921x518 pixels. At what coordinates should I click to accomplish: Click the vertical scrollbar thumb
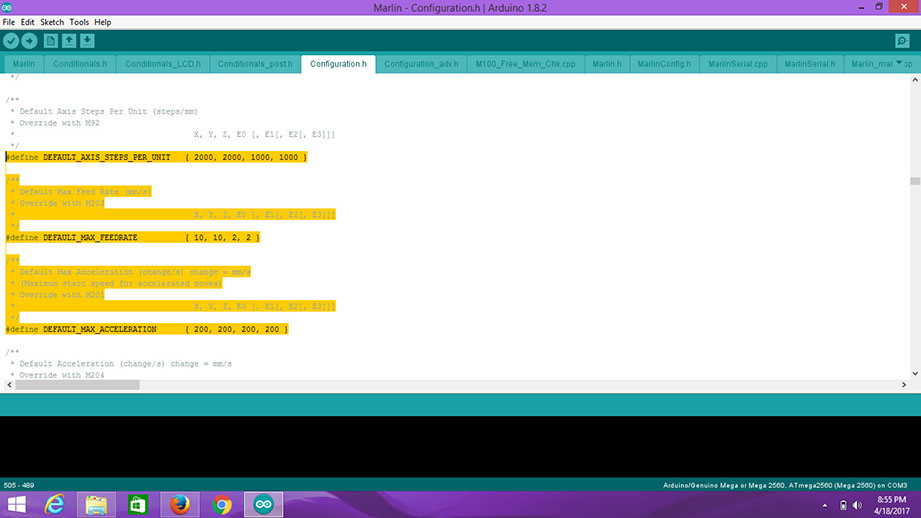click(915, 181)
